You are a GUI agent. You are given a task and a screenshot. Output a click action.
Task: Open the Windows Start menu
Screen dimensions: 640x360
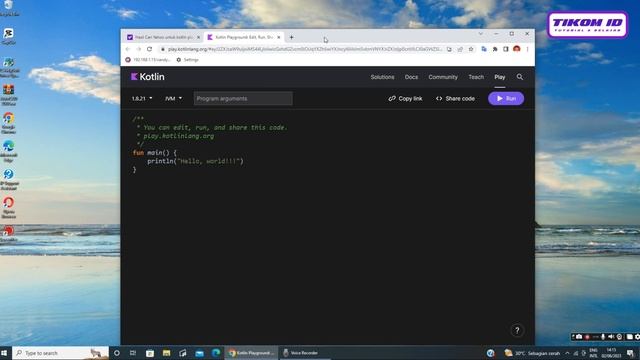[x=4, y=353]
